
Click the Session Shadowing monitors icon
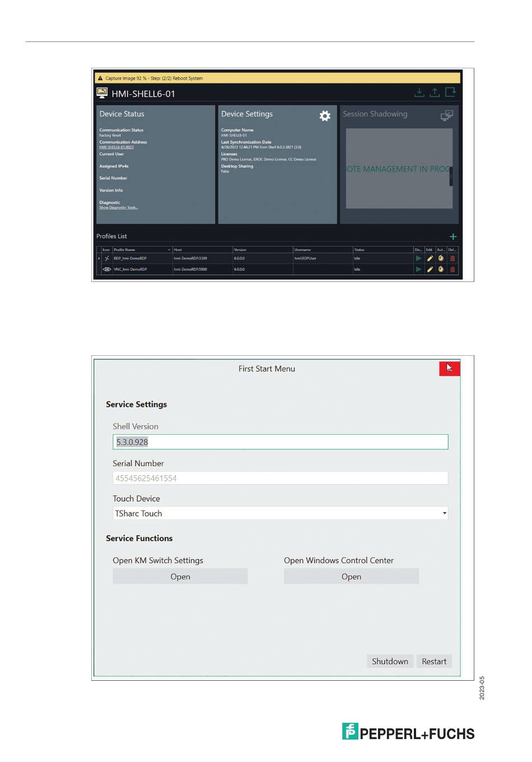446,115
